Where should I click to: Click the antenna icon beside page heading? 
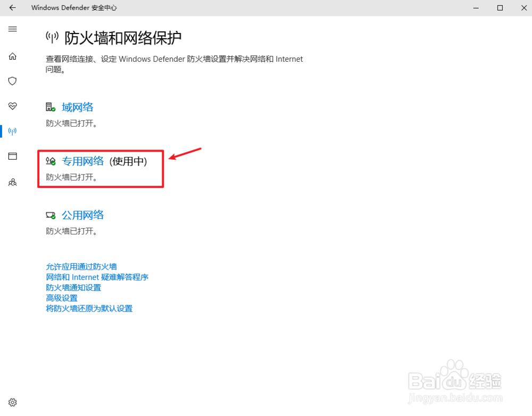pos(52,37)
